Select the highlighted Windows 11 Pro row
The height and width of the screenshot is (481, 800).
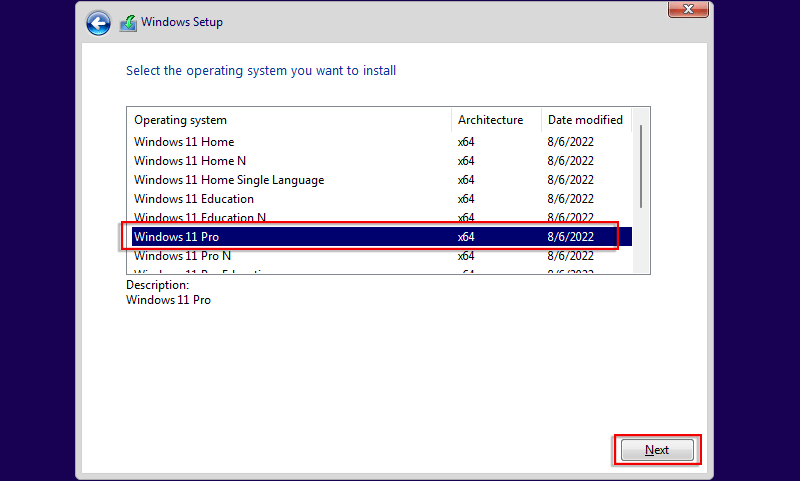tap(176, 237)
